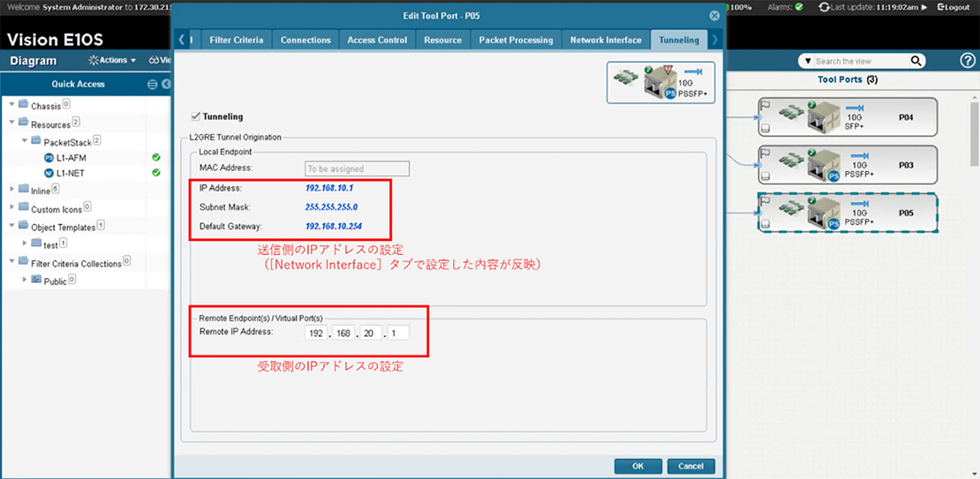Screen dimensions: 980x479
Task: Click the OK button
Action: click(x=637, y=466)
